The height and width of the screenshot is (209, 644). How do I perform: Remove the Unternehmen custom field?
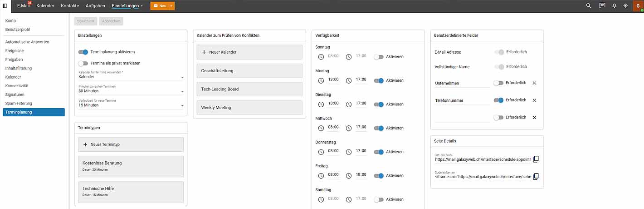534,83
